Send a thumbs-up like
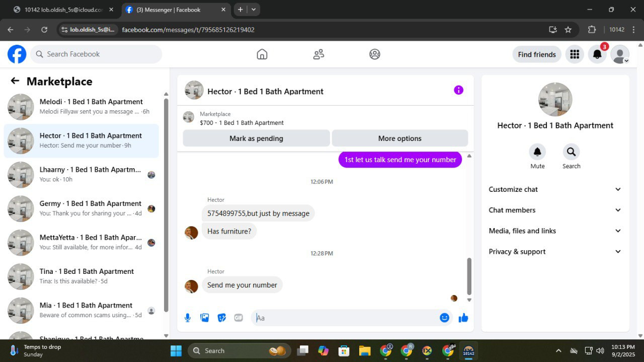 [463, 318]
